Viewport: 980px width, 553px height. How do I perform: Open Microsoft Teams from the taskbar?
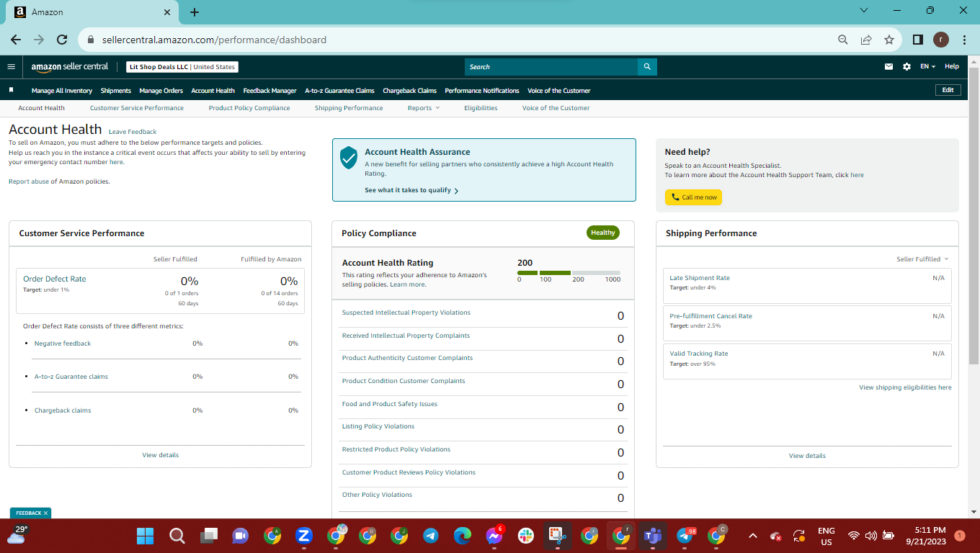pos(653,536)
